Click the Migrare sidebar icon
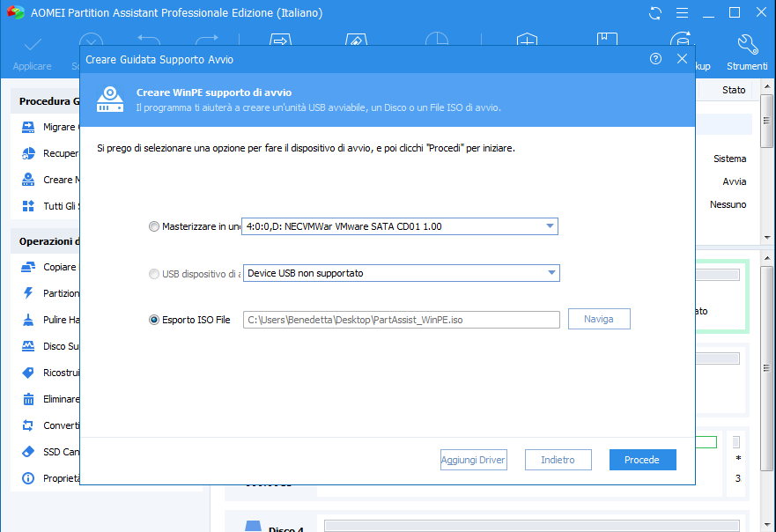Image resolution: width=776 pixels, height=532 pixels. coord(28,127)
